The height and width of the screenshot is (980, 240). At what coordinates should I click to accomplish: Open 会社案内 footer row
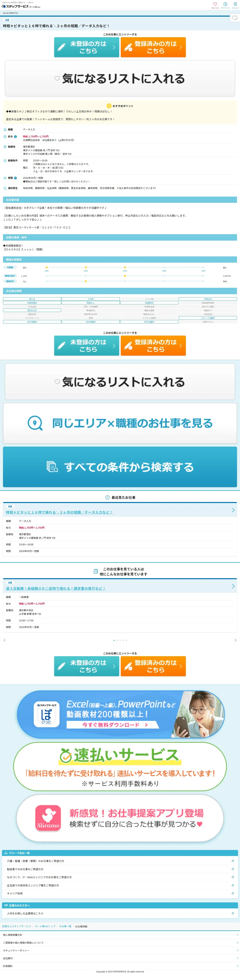coord(120,958)
